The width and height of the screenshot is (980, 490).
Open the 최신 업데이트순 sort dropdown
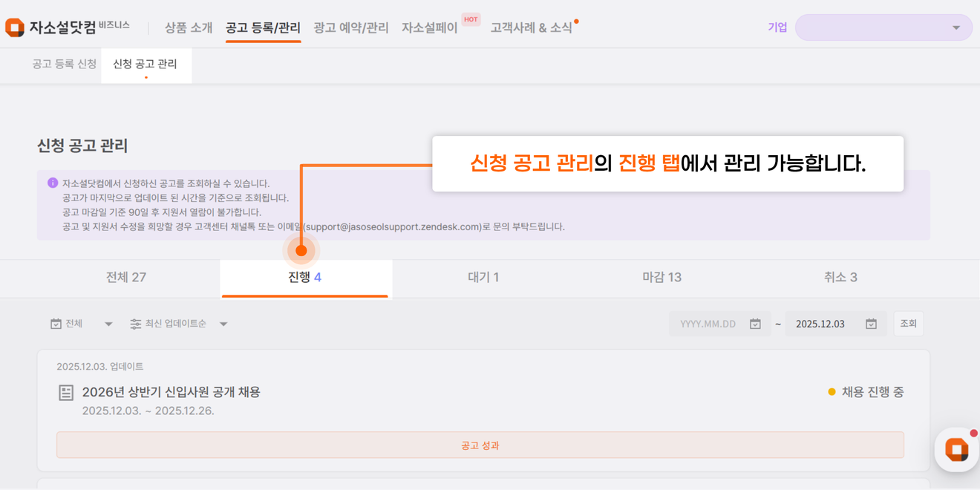[223, 324]
